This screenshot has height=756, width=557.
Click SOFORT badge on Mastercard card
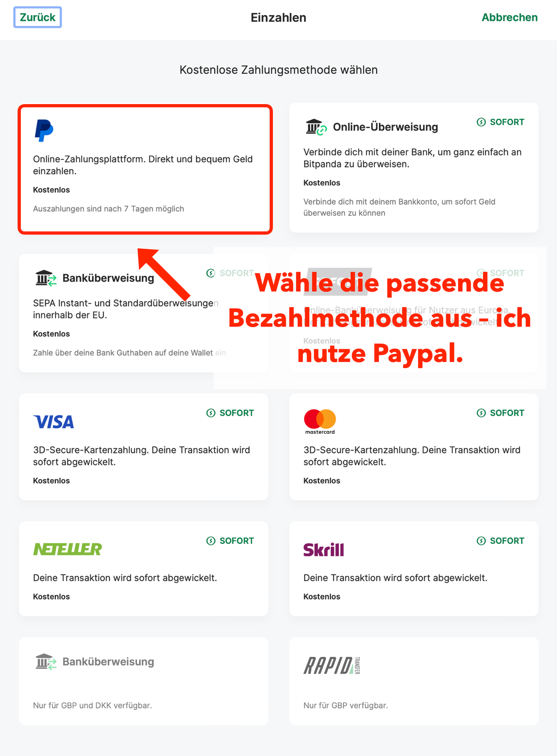pos(500,413)
